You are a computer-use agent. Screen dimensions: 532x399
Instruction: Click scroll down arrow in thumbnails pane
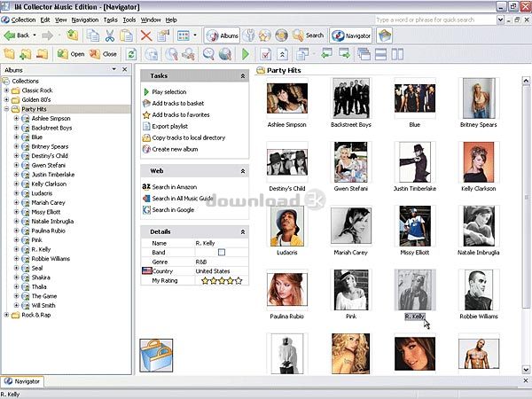coord(526,370)
